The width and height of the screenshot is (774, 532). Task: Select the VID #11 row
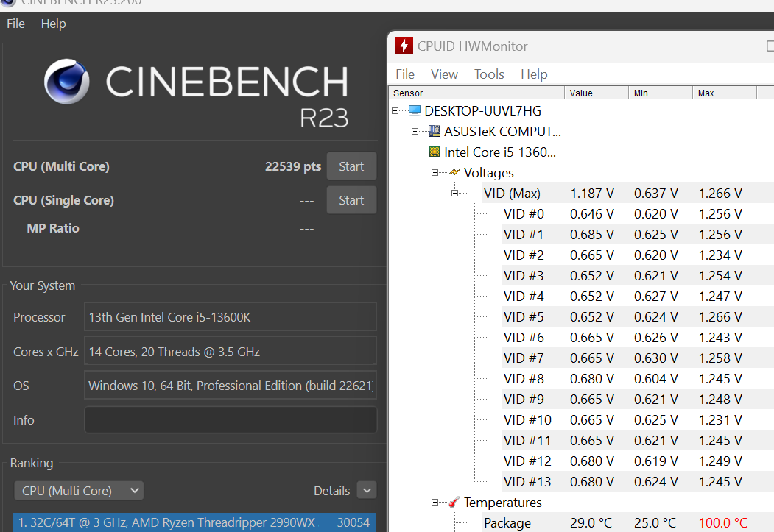(638, 440)
